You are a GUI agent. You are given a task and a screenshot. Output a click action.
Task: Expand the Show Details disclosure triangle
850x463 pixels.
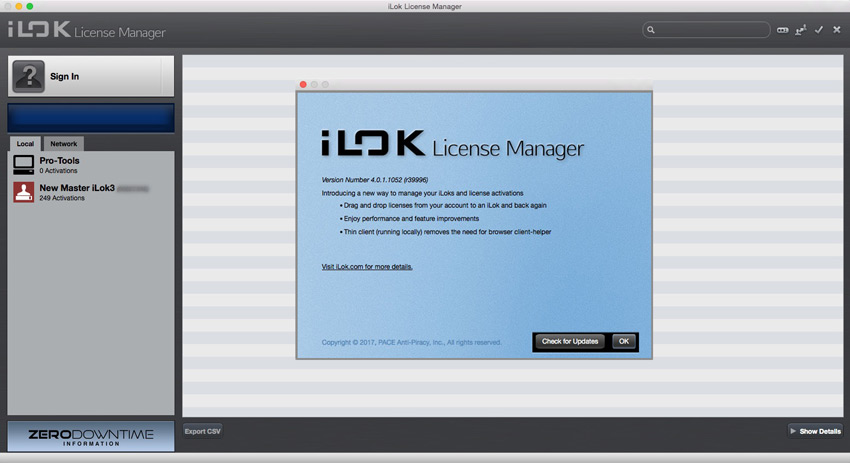[793, 432]
